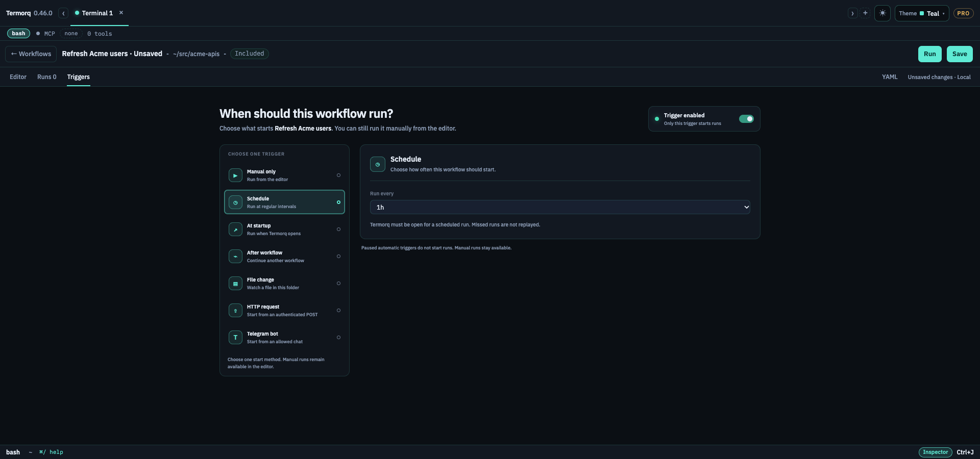This screenshot has width=980, height=459.
Task: Click the 'Unsaved changes · Local' status text
Action: (x=939, y=77)
